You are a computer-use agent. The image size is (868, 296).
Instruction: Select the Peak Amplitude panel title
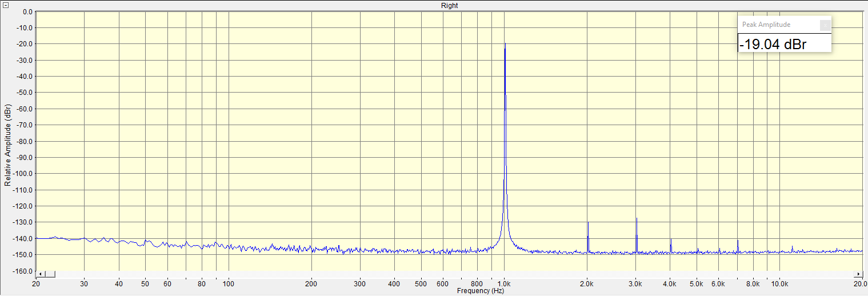point(766,25)
